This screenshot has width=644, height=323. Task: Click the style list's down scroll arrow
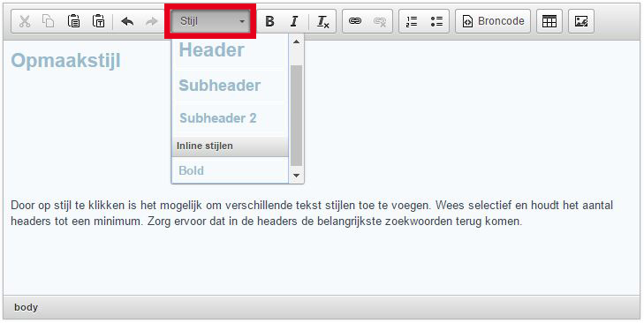[x=296, y=176]
